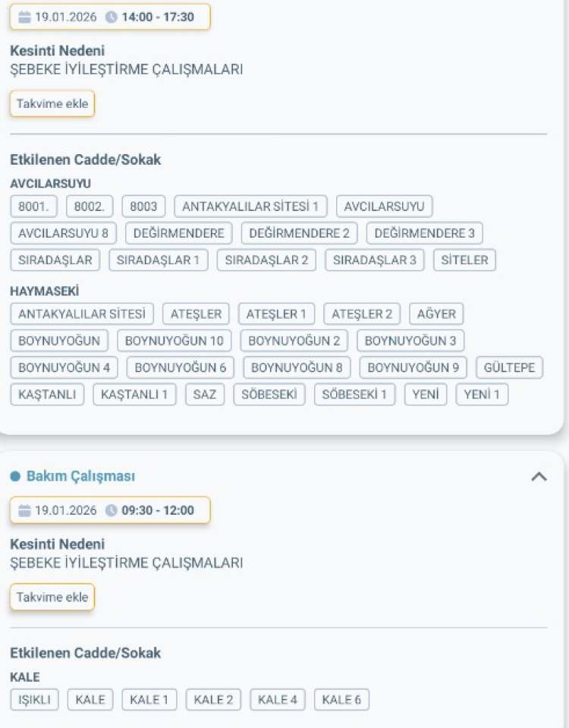Tap the GÜLTEPE street tag

pos(509,368)
